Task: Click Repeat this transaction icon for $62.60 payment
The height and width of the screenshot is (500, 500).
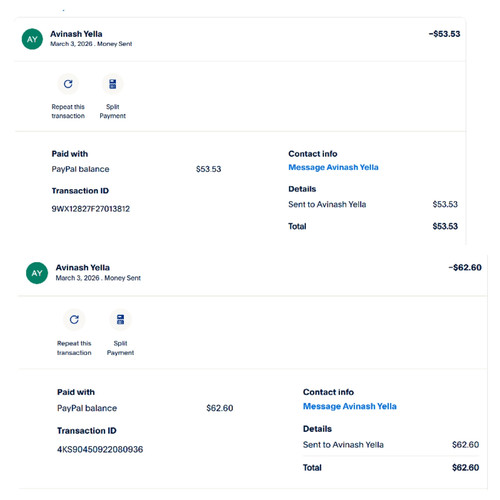Action: pos(74,320)
